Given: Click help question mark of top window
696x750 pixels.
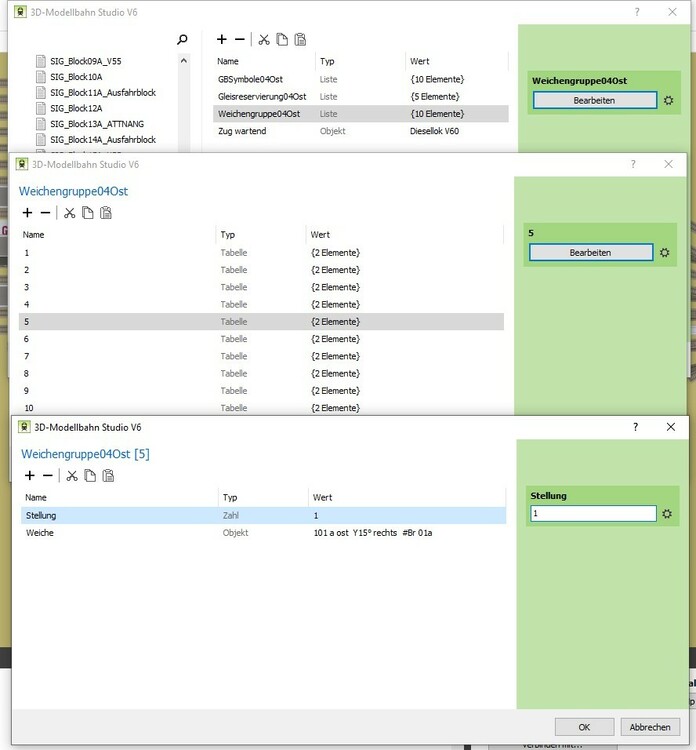Looking at the screenshot, I should (637, 12).
